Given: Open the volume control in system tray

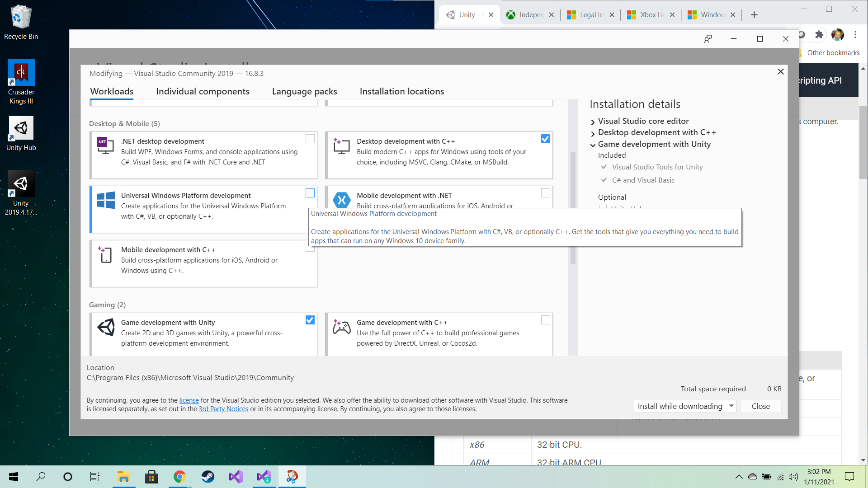Looking at the screenshot, I should (793, 477).
